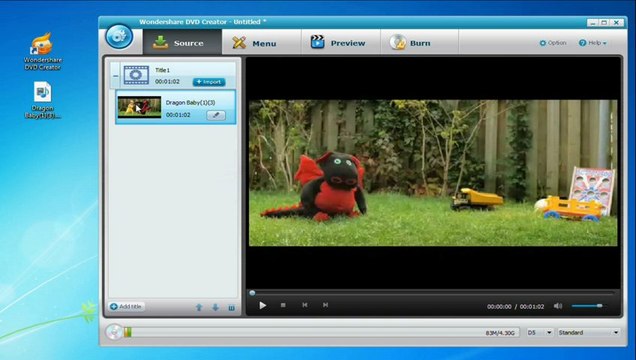Open the Option settings
The image size is (636, 360).
552,43
